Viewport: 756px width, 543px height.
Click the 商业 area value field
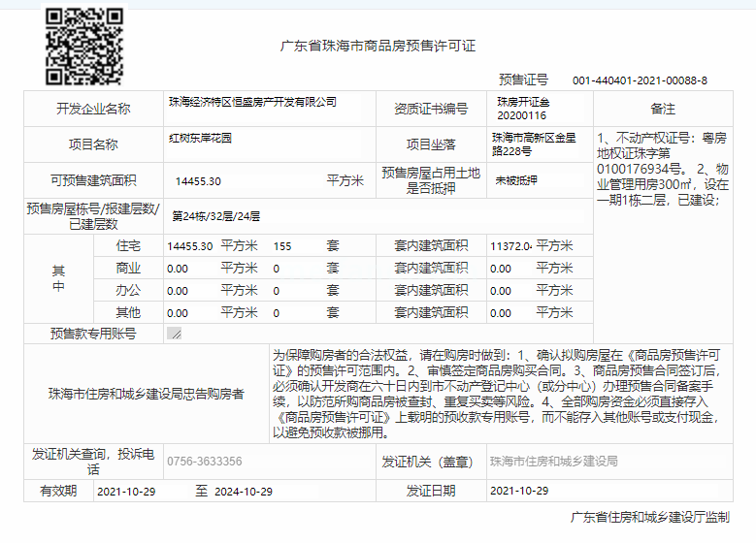tap(179, 269)
